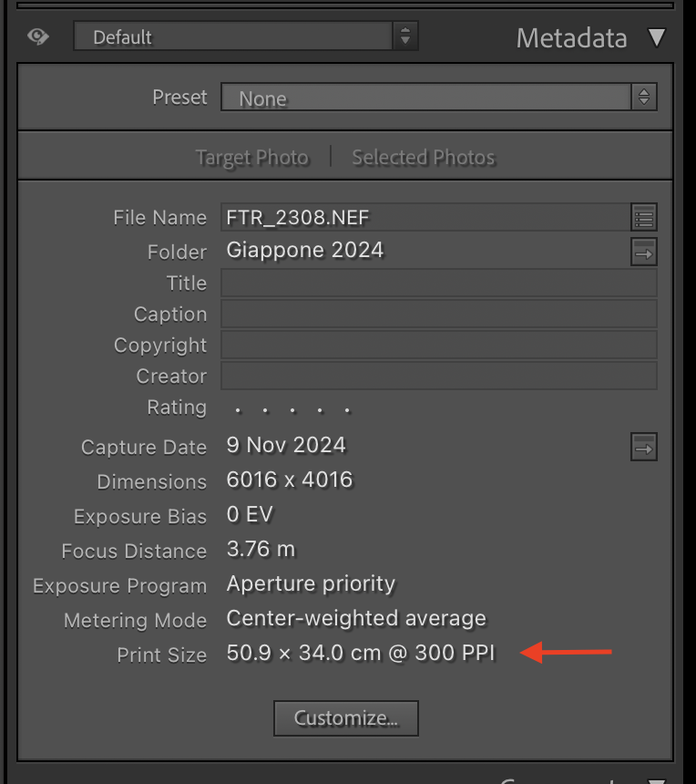The width and height of the screenshot is (696, 784).
Task: Click the Copyright input field
Action: point(438,345)
